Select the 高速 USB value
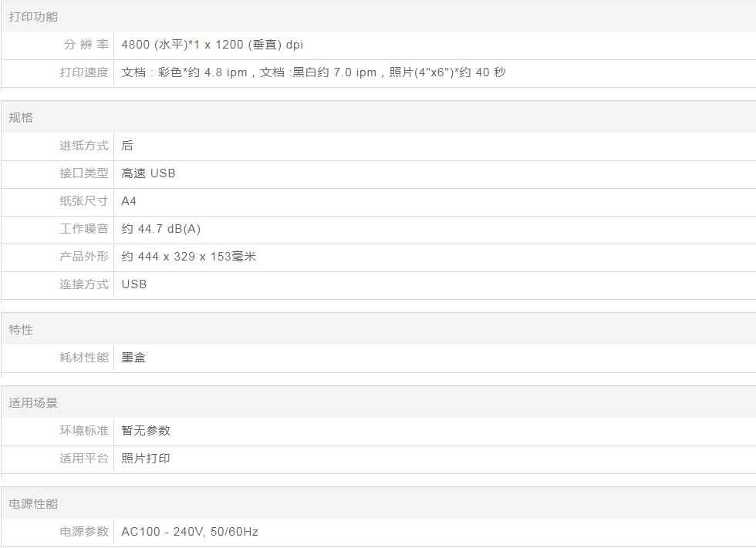 click(x=148, y=173)
